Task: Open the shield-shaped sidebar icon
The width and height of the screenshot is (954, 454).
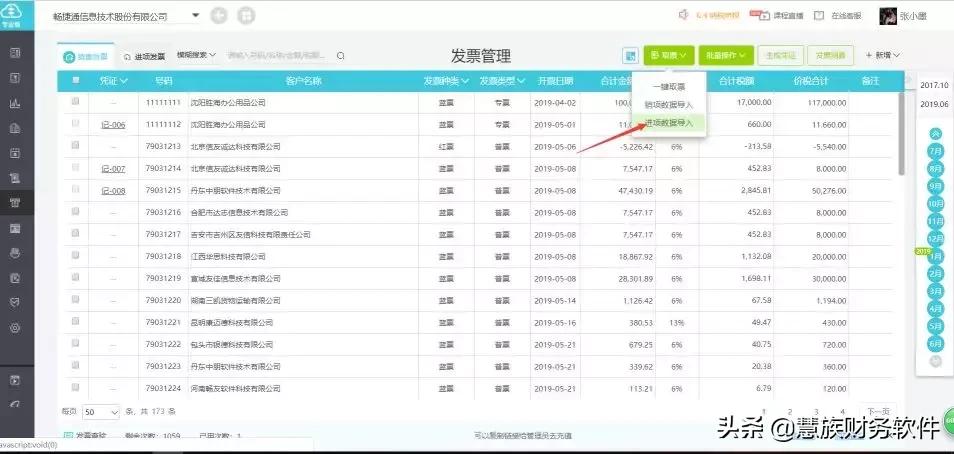Action: pos(16,302)
